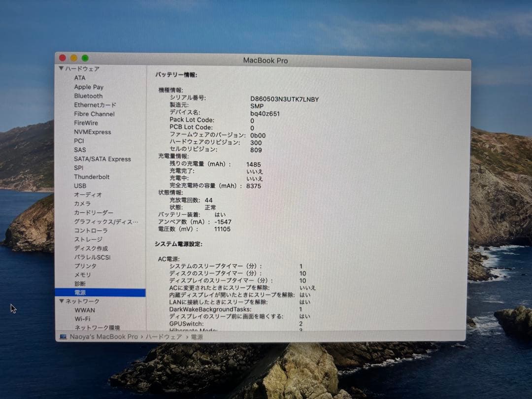The height and width of the screenshot is (399, 532).
Task: Click the システム電源設定 heading
Action: (x=178, y=244)
